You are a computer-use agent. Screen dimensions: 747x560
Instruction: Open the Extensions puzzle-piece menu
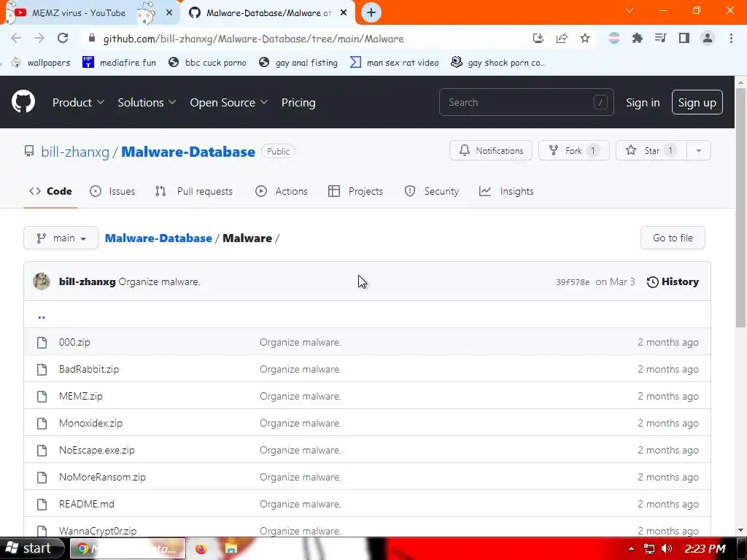tap(638, 39)
